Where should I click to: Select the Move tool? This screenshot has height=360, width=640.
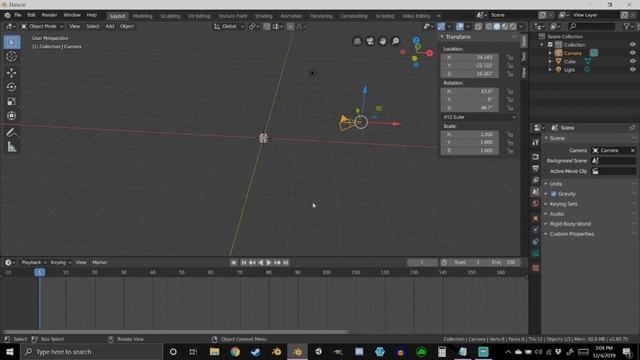click(12, 73)
